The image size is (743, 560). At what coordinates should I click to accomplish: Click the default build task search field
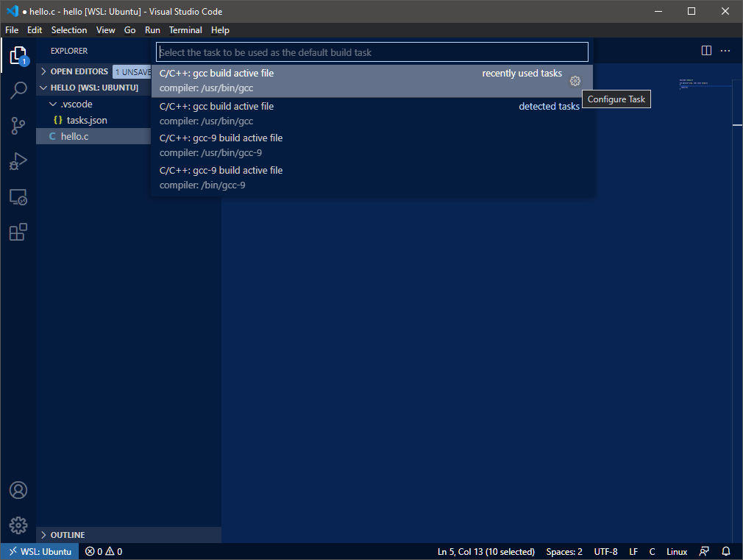tap(372, 52)
